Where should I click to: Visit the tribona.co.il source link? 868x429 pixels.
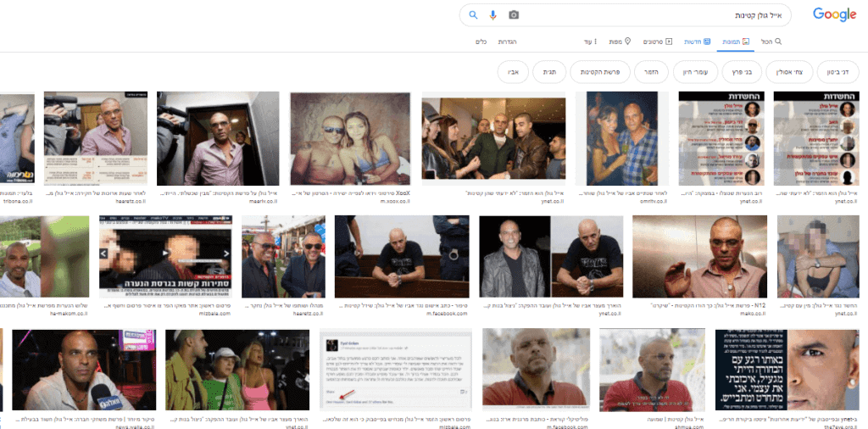19,202
